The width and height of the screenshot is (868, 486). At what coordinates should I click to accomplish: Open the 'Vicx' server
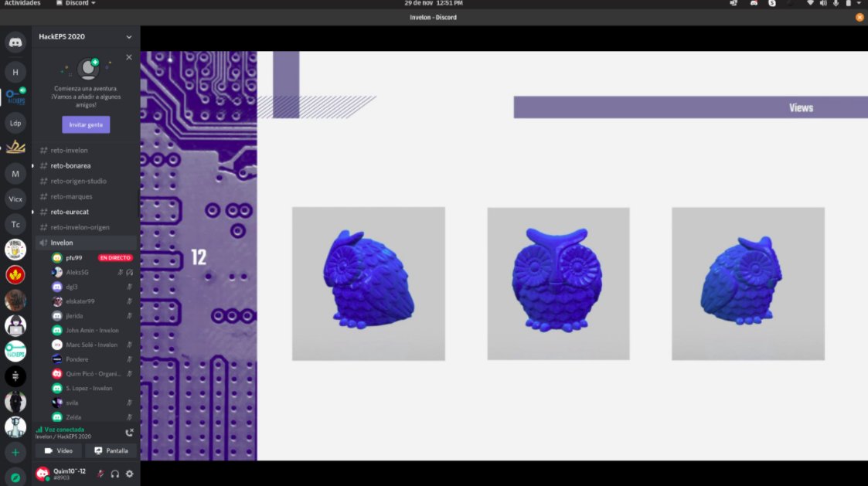point(15,199)
